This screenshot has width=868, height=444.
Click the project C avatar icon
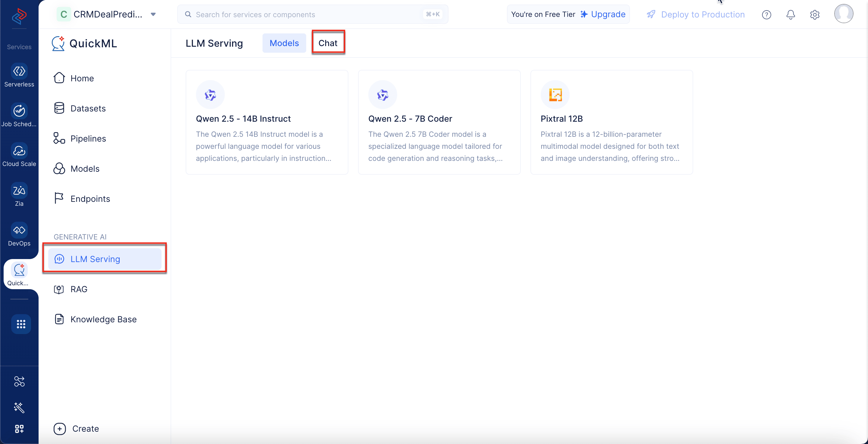(x=64, y=14)
